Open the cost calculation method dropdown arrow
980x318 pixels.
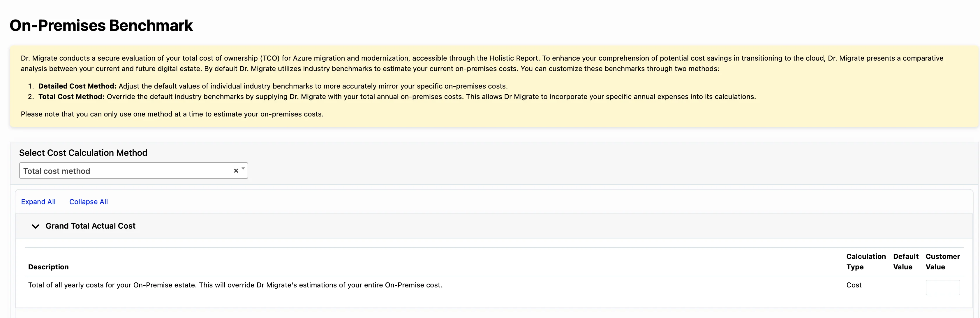(x=243, y=169)
